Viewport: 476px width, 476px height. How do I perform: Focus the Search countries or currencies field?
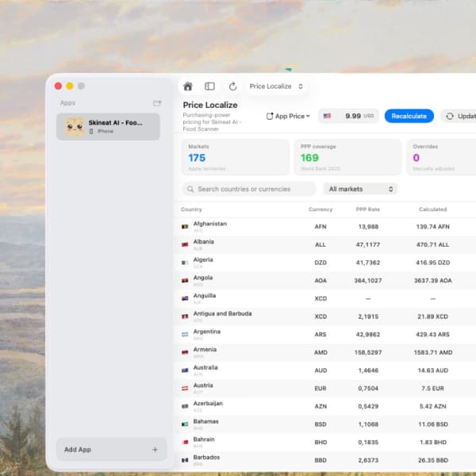tap(248, 189)
